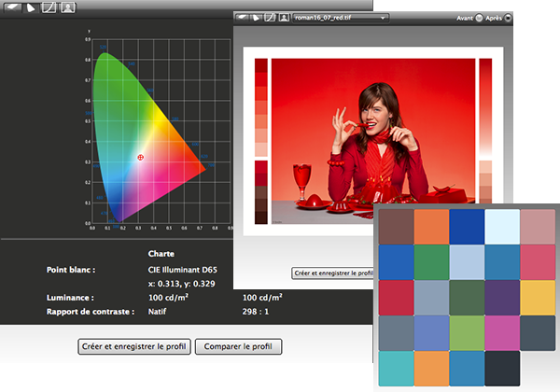Click the brown swatch in the color chart
560x392 pixels.
point(396,227)
